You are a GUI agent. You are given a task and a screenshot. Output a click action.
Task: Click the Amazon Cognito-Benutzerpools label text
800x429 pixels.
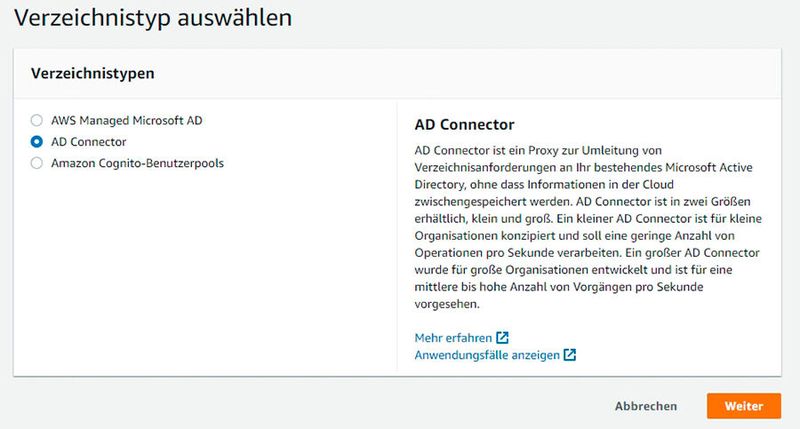[x=137, y=162]
